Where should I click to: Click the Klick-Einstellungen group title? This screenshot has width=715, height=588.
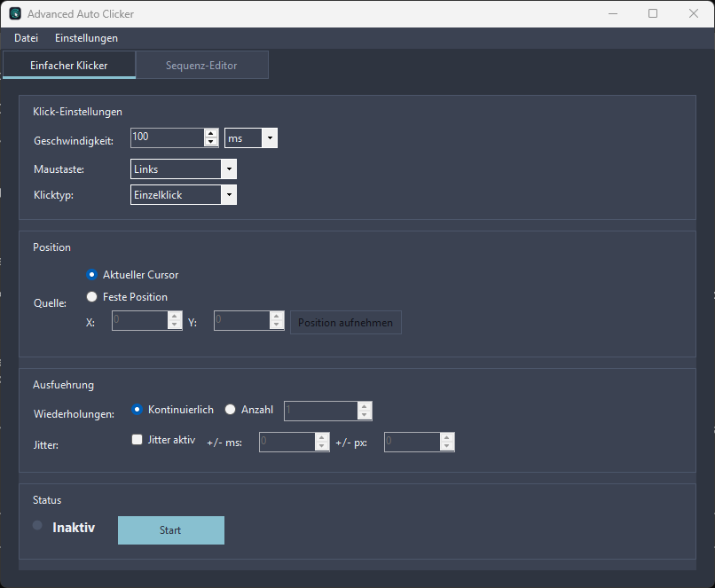(x=77, y=112)
